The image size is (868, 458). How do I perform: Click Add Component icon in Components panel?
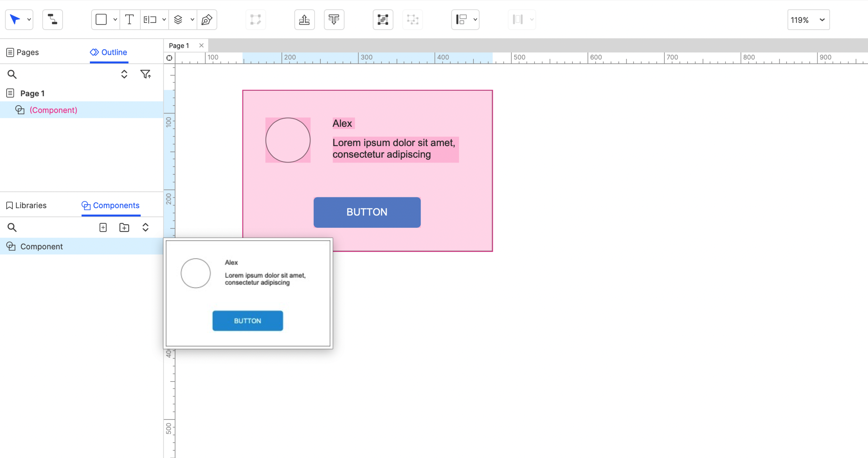click(x=103, y=228)
